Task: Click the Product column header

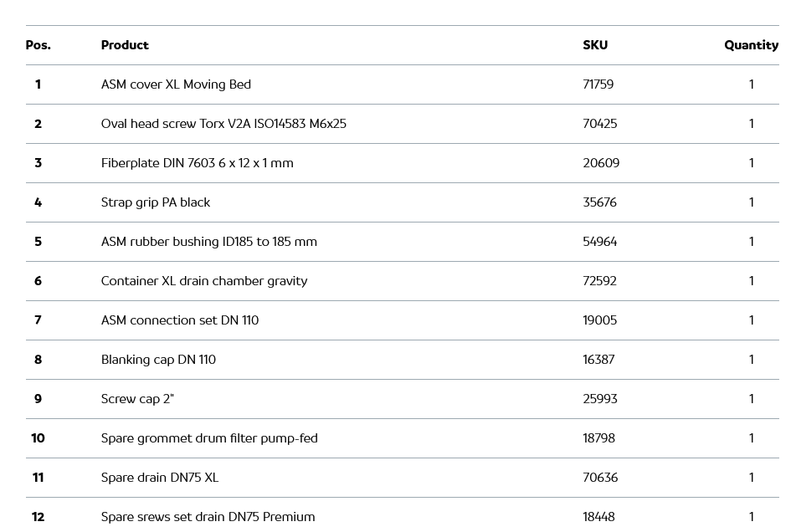Action: click(x=125, y=45)
